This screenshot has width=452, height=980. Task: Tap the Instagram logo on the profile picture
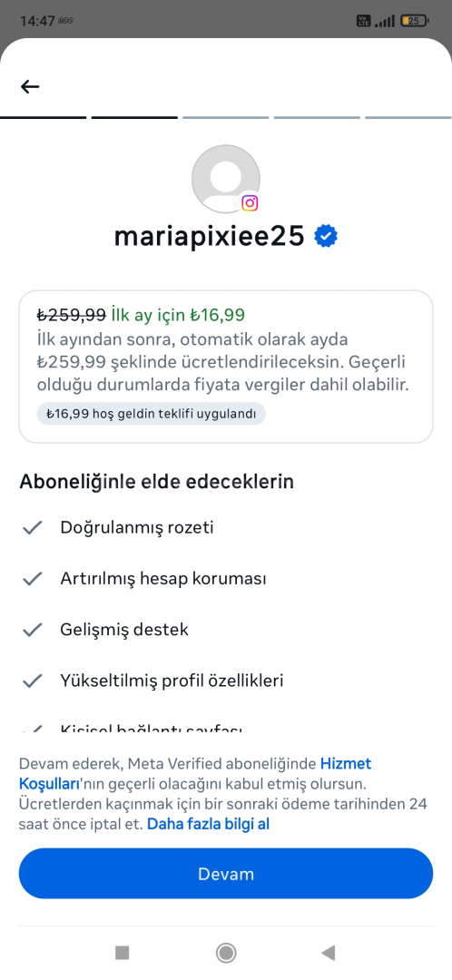point(251,203)
